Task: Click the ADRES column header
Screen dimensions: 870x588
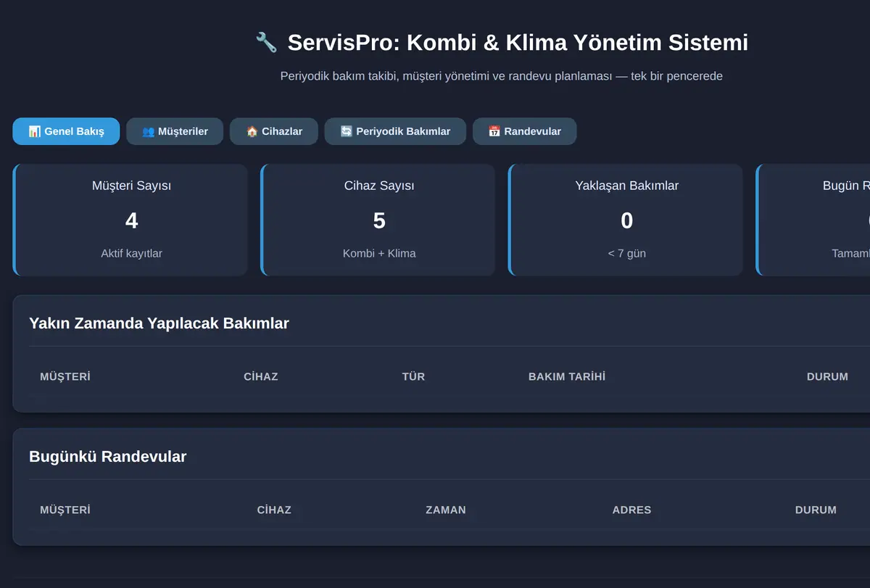Action: click(631, 510)
